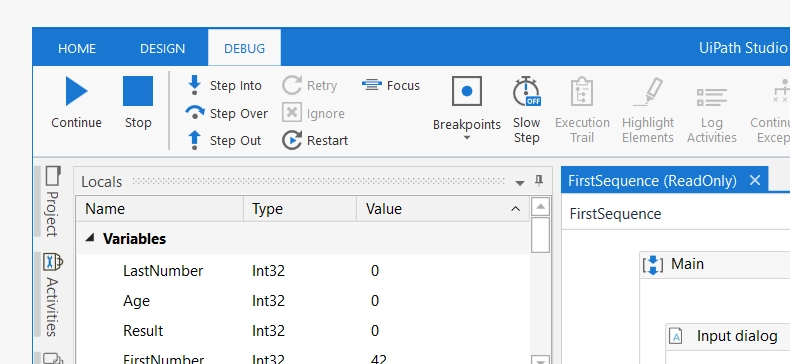Toggle Log Activities option

(711, 110)
